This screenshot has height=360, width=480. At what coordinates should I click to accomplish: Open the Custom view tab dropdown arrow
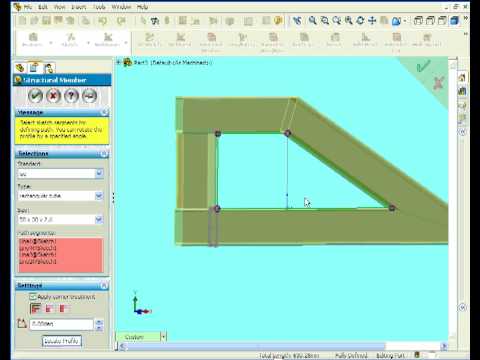coord(163,337)
